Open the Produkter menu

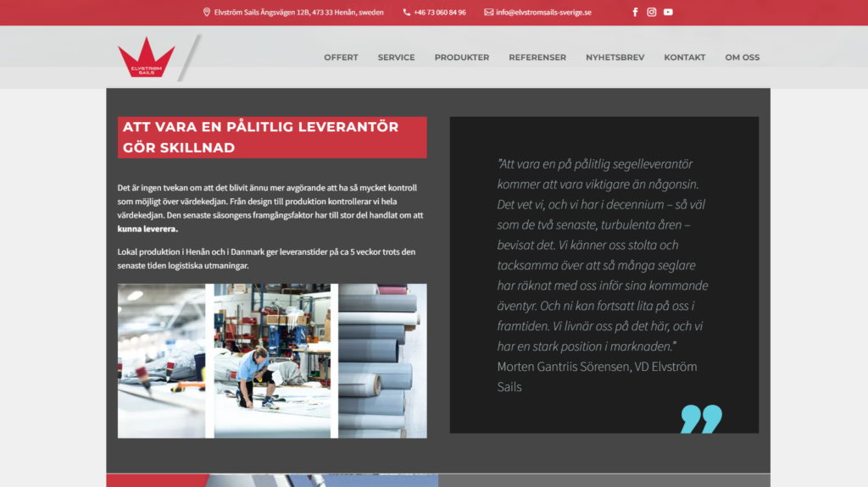pyautogui.click(x=461, y=58)
